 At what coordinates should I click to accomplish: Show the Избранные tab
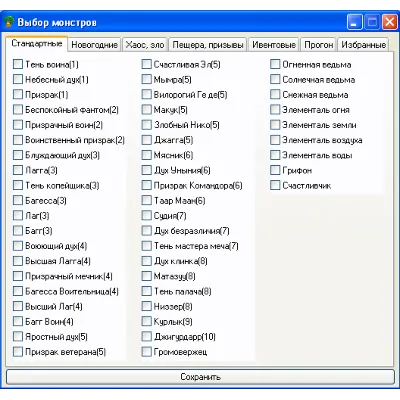click(363, 45)
